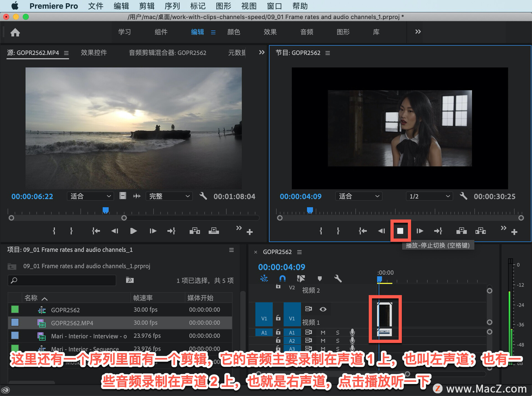Toggle the Snap magnet icon in timeline
Viewport: 532px width, 396px height.
tap(283, 278)
